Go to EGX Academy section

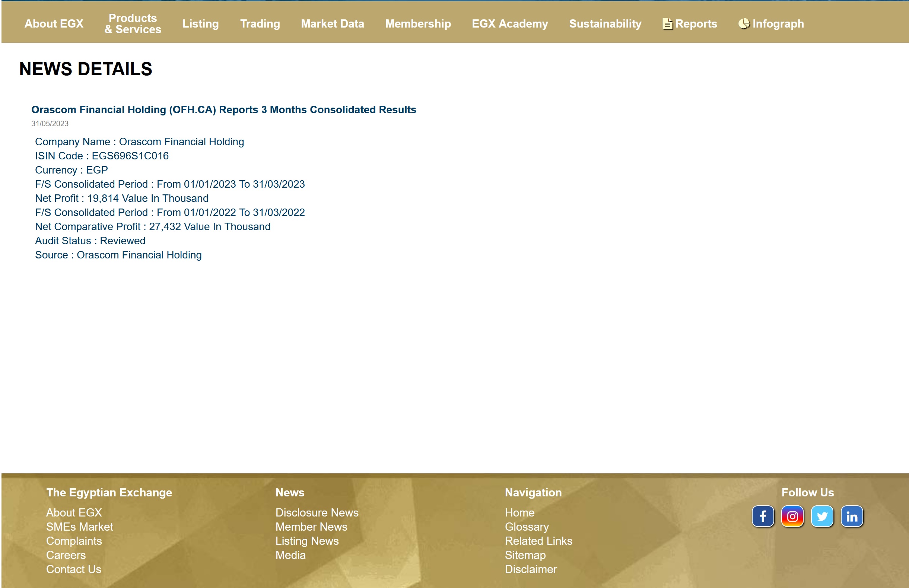[510, 24]
